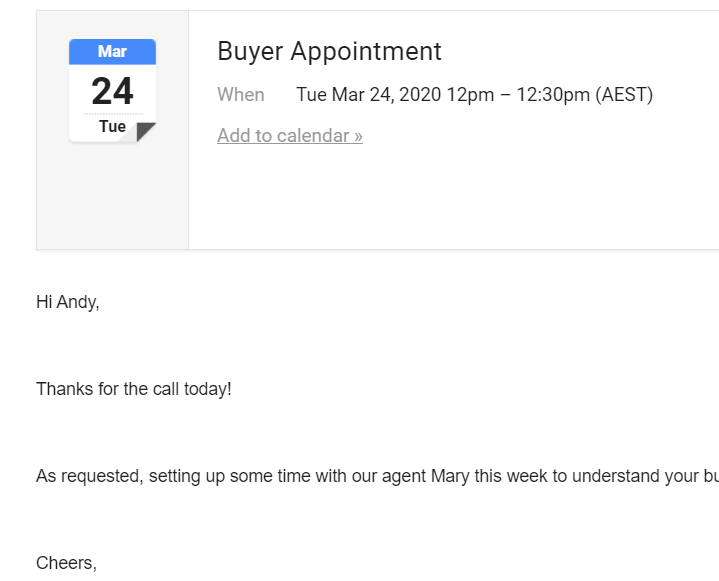
Task: Click the "Tue" label on calendar icon
Action: click(112, 126)
